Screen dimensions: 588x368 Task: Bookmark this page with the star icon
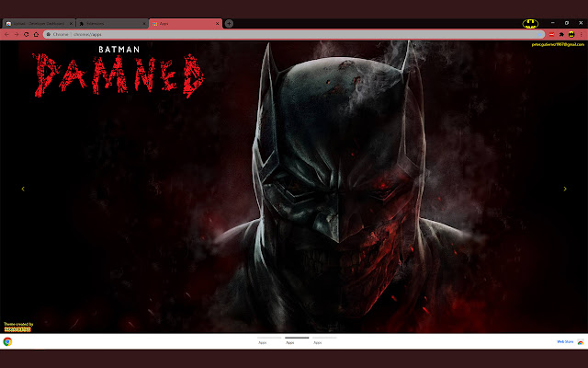pos(540,34)
